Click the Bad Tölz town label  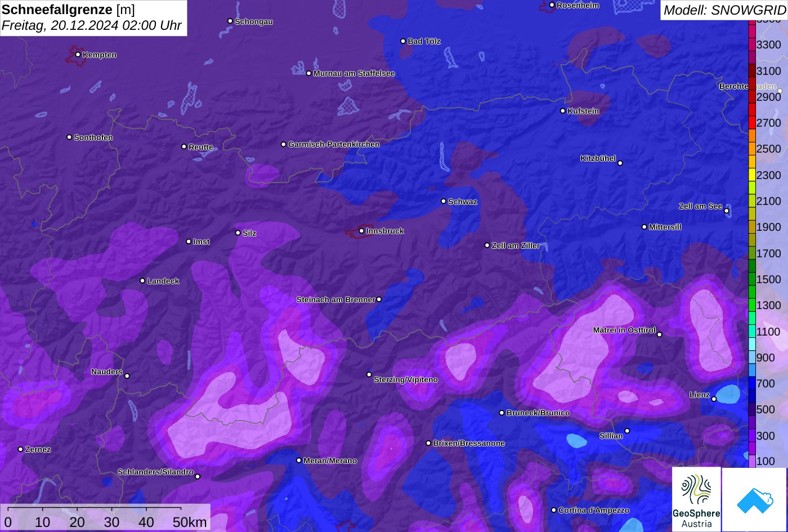[x=424, y=41]
